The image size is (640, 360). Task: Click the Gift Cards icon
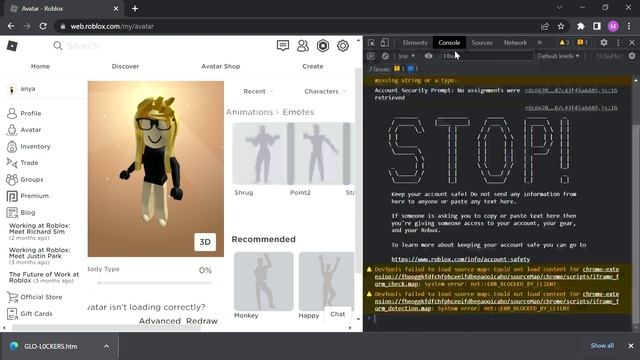click(x=12, y=313)
